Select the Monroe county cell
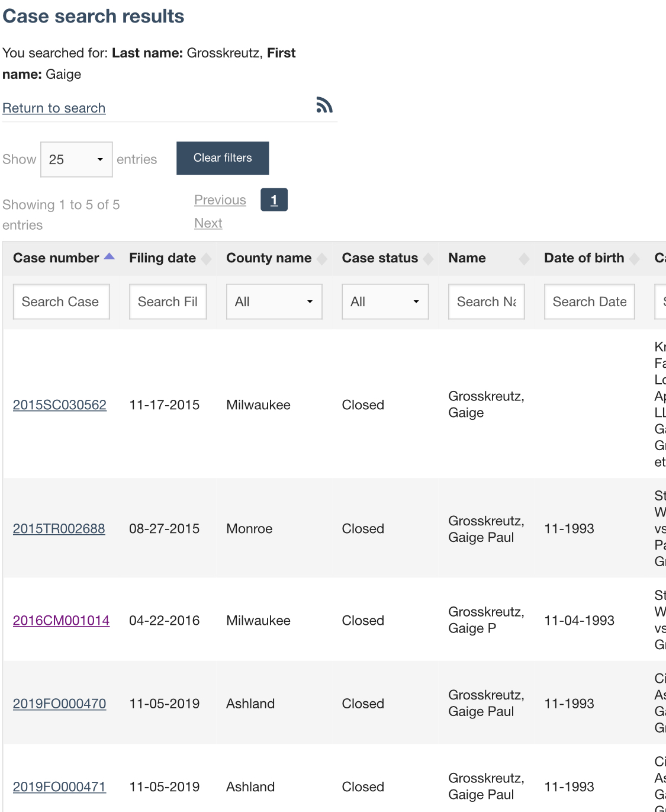 click(x=249, y=529)
